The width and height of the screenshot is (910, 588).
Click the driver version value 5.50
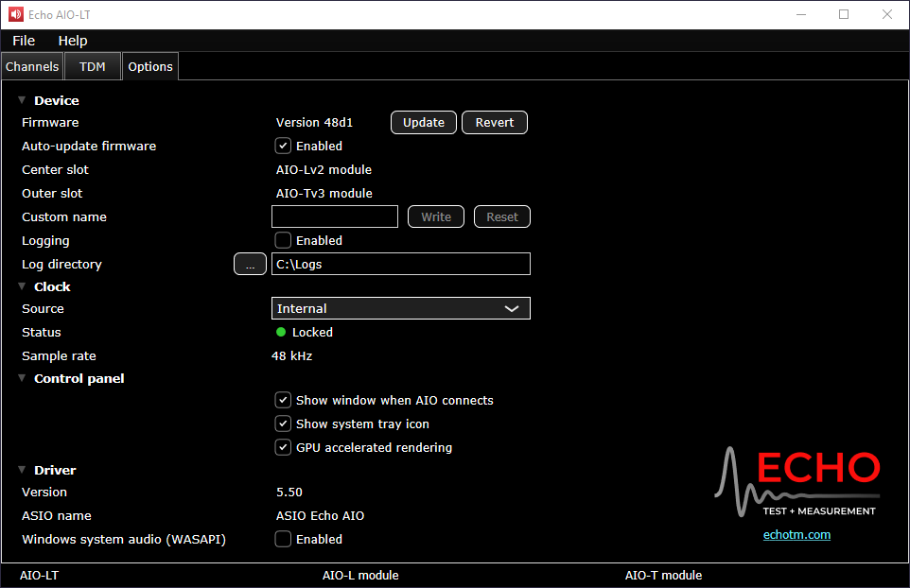coord(289,493)
